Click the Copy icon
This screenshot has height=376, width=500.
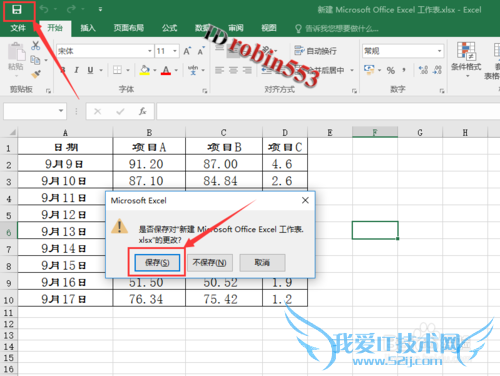(35, 60)
